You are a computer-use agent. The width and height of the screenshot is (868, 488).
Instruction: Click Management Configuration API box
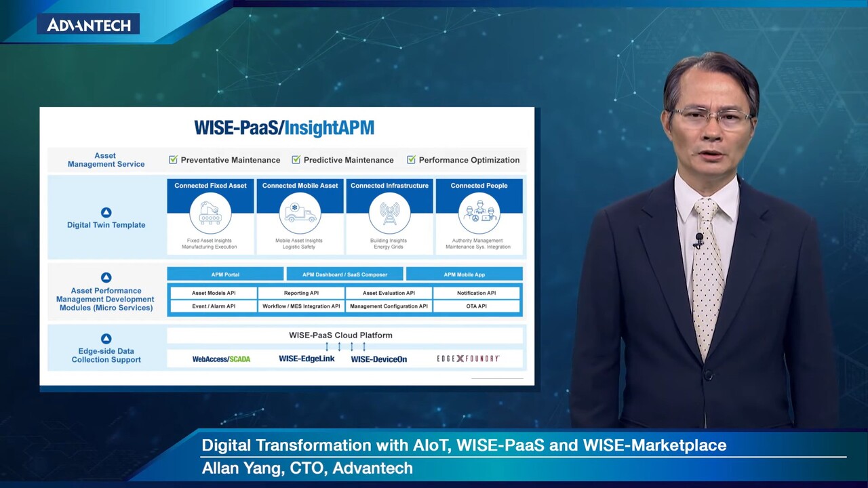[x=389, y=306]
